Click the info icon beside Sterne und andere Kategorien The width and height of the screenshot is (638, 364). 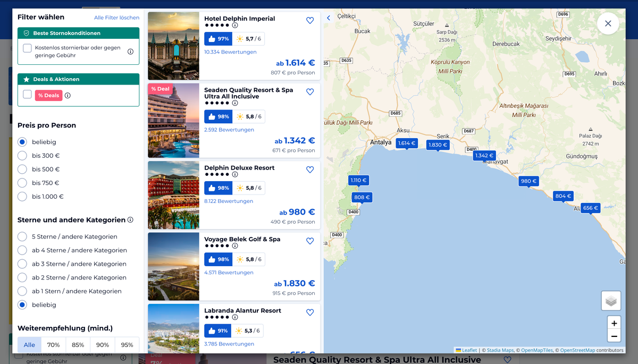coord(130,219)
